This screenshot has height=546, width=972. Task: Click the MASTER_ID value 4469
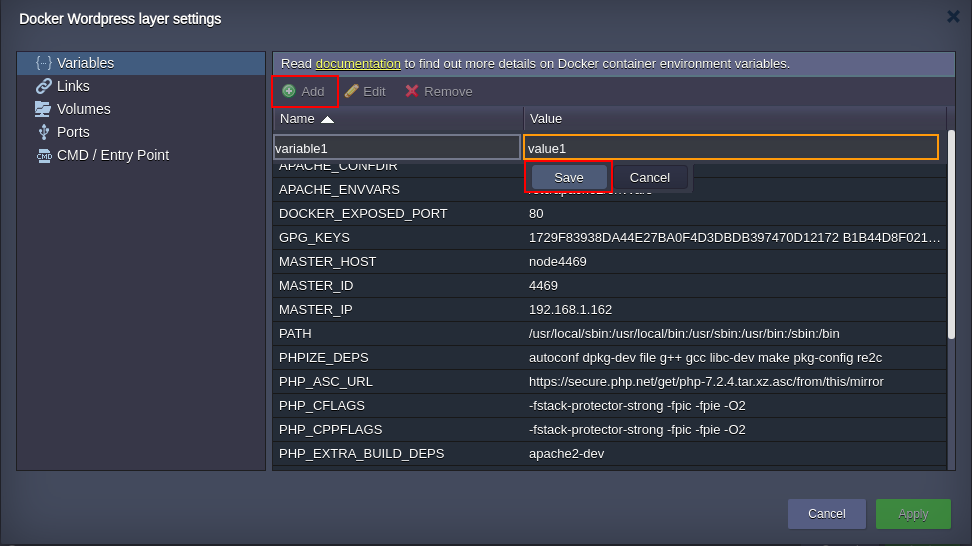point(543,286)
